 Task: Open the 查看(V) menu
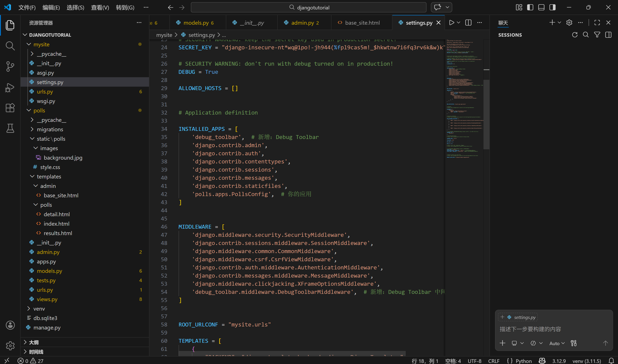pyautogui.click(x=100, y=7)
